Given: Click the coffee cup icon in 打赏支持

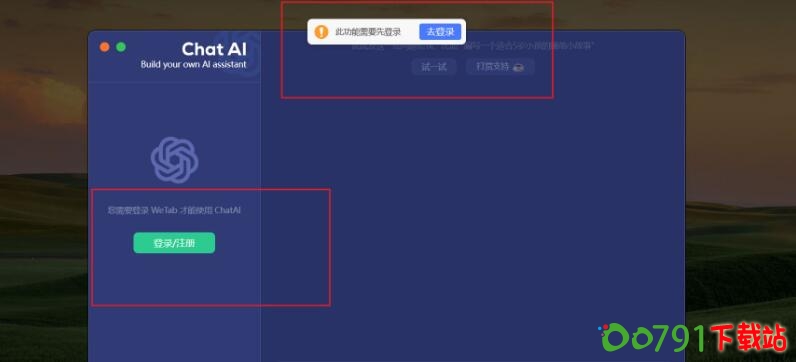Looking at the screenshot, I should (x=518, y=67).
